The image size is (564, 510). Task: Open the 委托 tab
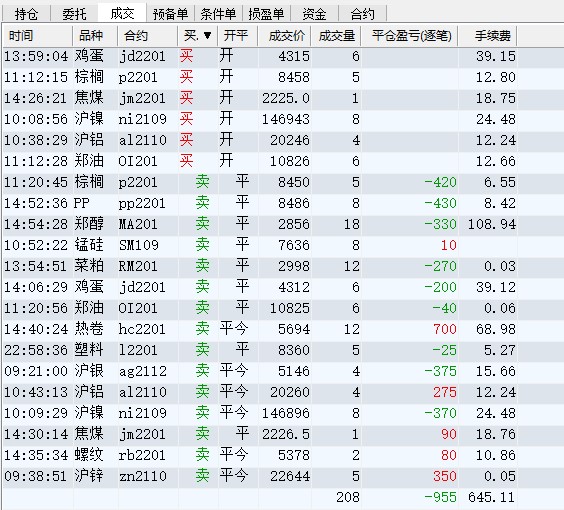[74, 14]
